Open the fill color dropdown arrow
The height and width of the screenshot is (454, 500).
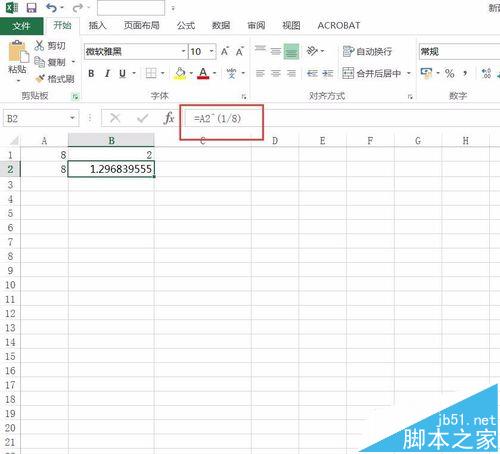pyautogui.click(x=191, y=73)
